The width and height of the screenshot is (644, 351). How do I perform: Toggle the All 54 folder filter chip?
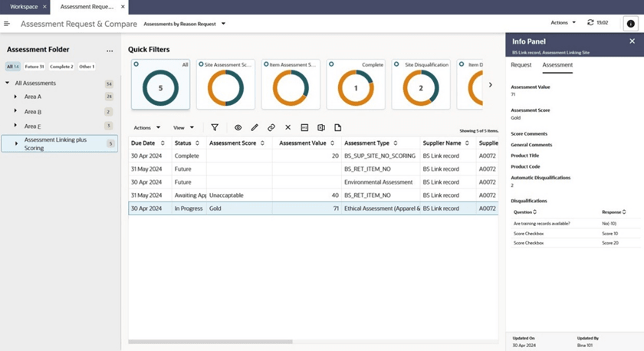[13, 67]
